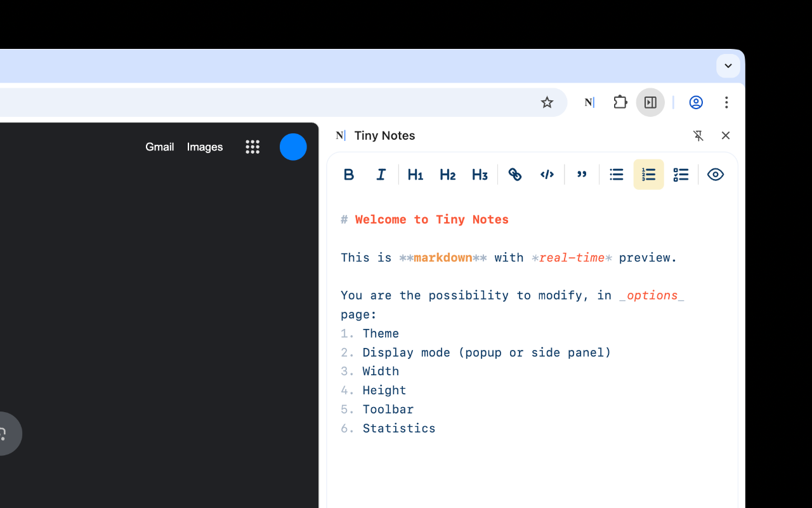Viewport: 812px width, 508px height.
Task: Insert a code block
Action: click(547, 175)
